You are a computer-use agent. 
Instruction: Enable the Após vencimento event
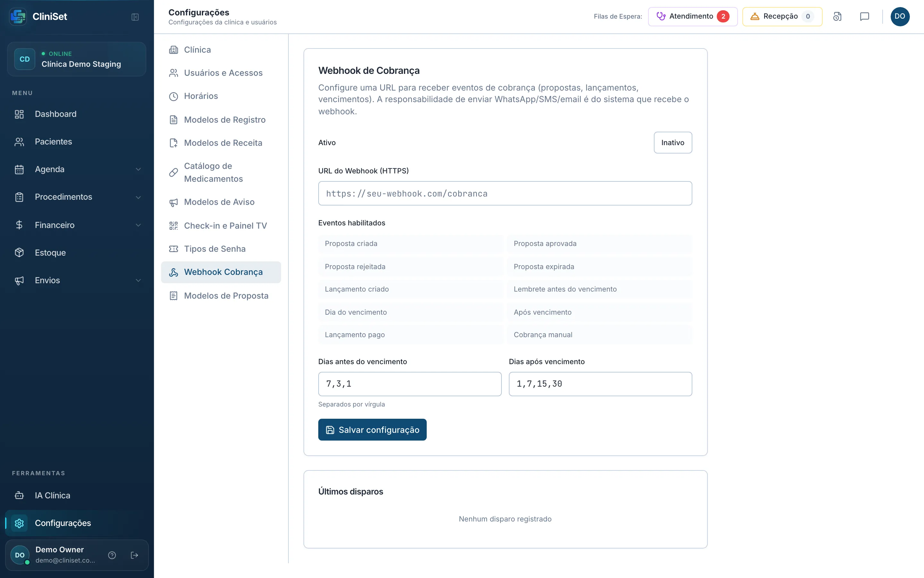pyautogui.click(x=599, y=312)
